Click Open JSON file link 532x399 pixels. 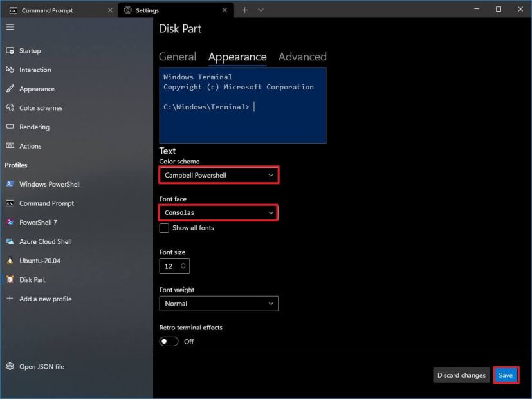tap(77, 366)
